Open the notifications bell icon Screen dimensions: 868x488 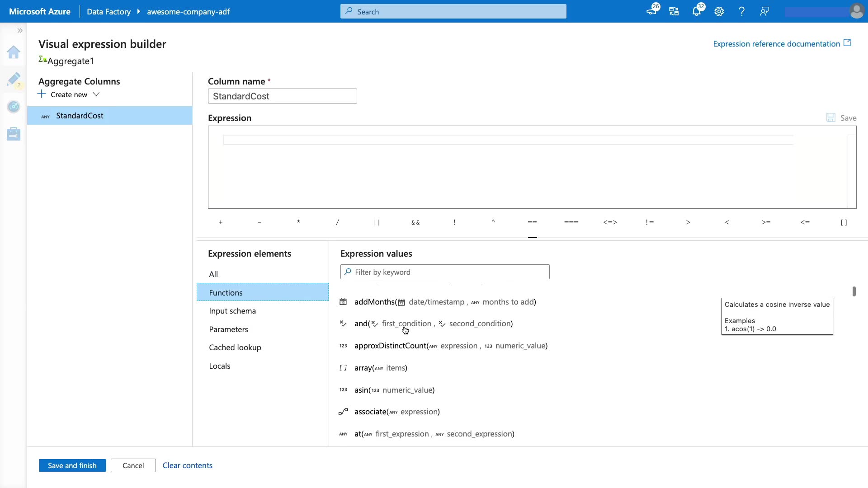point(696,12)
